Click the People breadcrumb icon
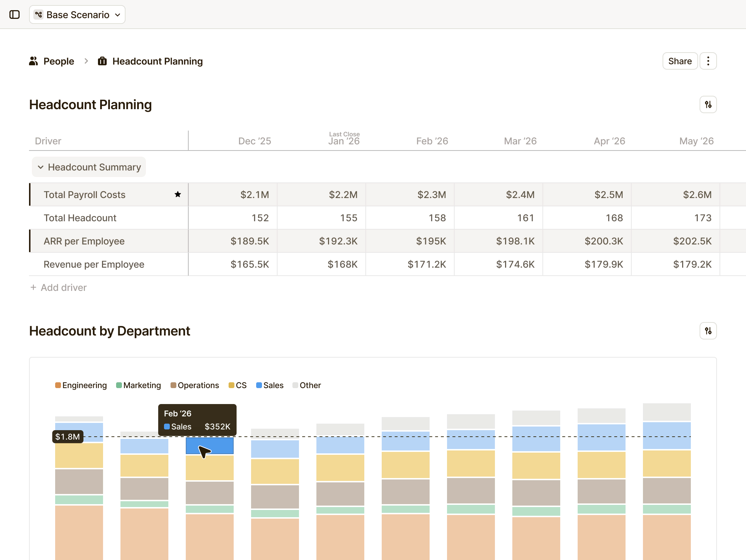746x560 pixels. (x=33, y=61)
